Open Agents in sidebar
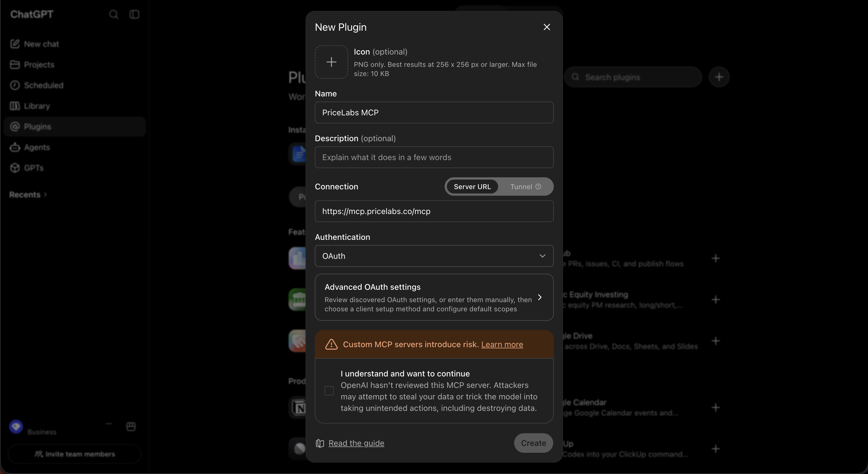The image size is (868, 474). point(74,147)
